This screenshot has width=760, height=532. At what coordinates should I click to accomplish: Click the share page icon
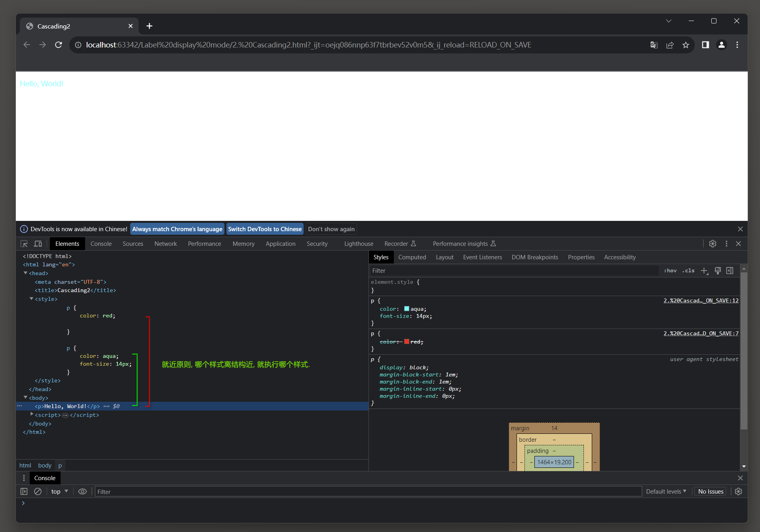pyautogui.click(x=670, y=45)
